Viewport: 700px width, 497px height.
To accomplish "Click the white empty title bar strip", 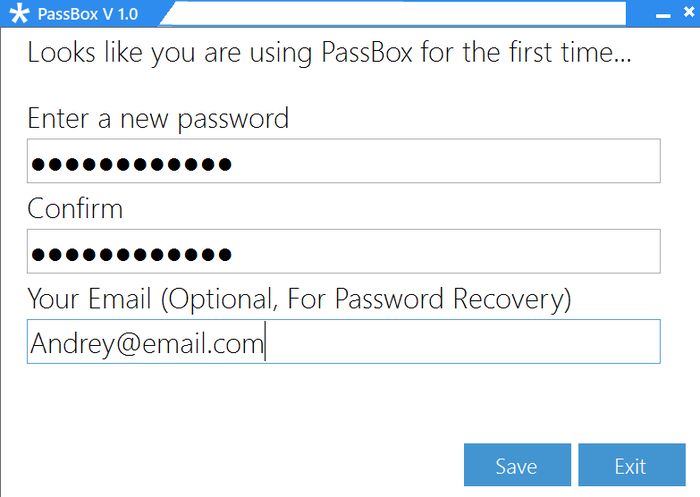I will [400, 12].
